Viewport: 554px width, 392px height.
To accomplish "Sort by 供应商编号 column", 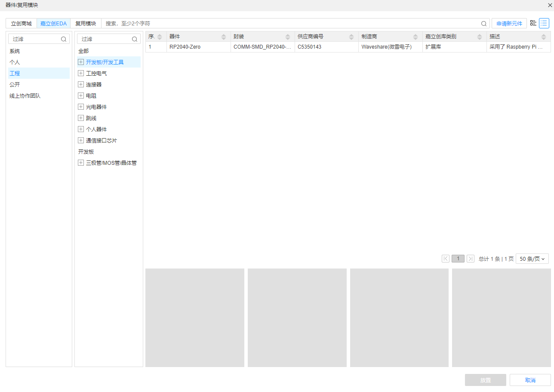I will pyautogui.click(x=351, y=37).
